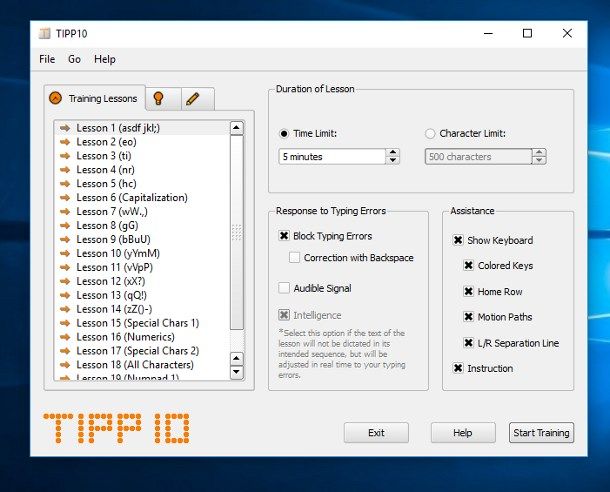610x492 pixels.
Task: Select Lesson 17 (Special Chars 2)
Action: (142, 351)
